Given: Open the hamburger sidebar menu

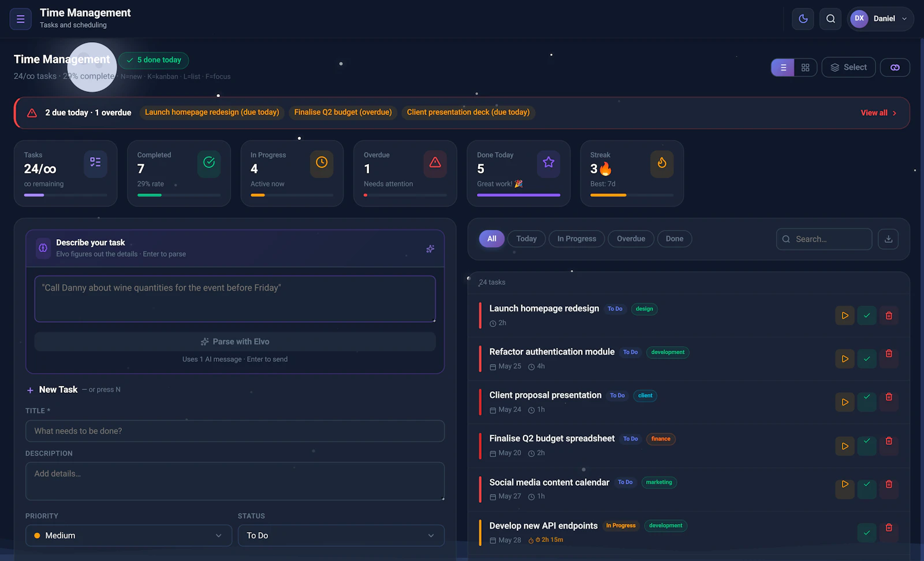Looking at the screenshot, I should [x=20, y=18].
